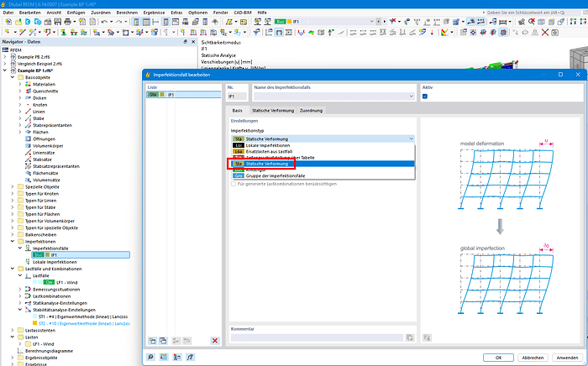Click the view cube in the workspace corner

click(x=579, y=58)
